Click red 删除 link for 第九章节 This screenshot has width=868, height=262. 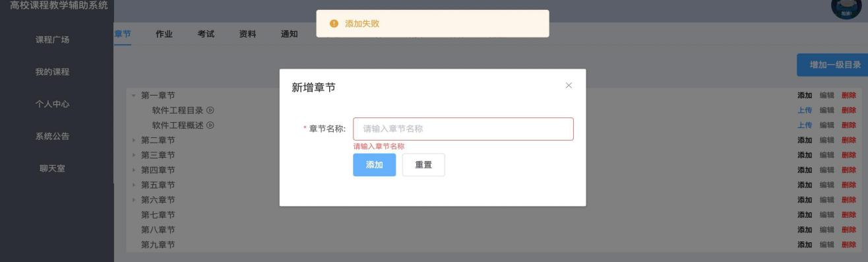848,245
